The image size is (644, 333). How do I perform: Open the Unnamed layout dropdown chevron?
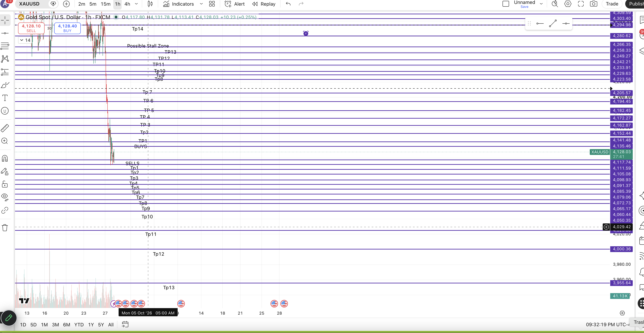(541, 4)
